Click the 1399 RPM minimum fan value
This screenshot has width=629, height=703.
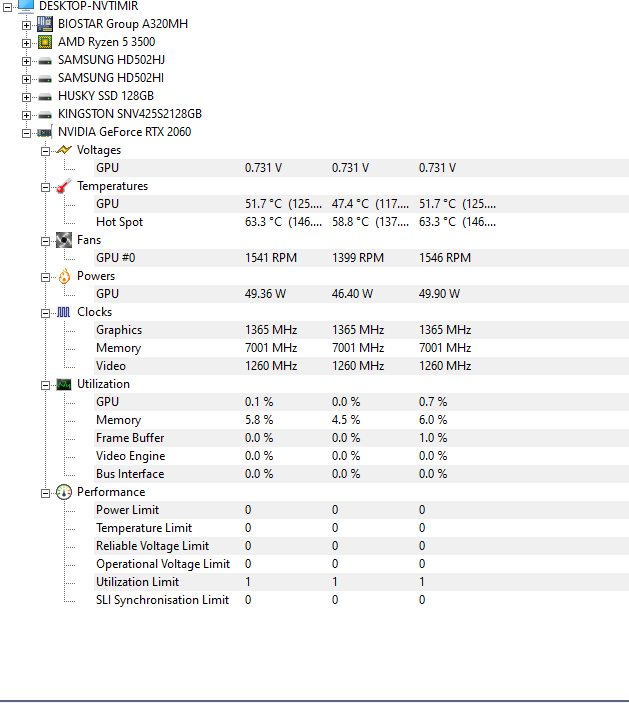click(358, 258)
